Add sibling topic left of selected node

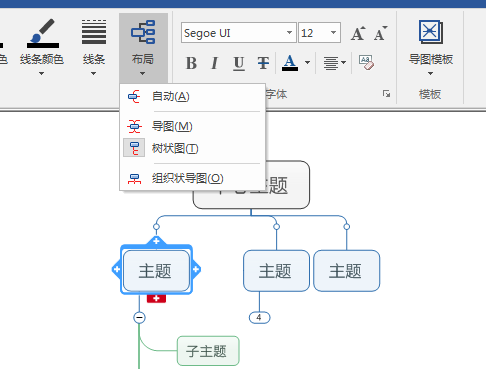[116, 269]
